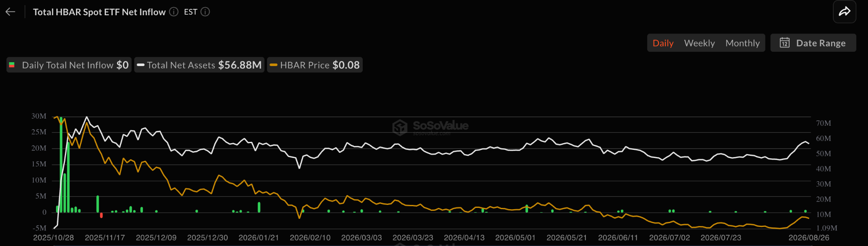Click white Total Net Assets legend marker
Viewport: 868px width, 246px height.
coord(141,65)
